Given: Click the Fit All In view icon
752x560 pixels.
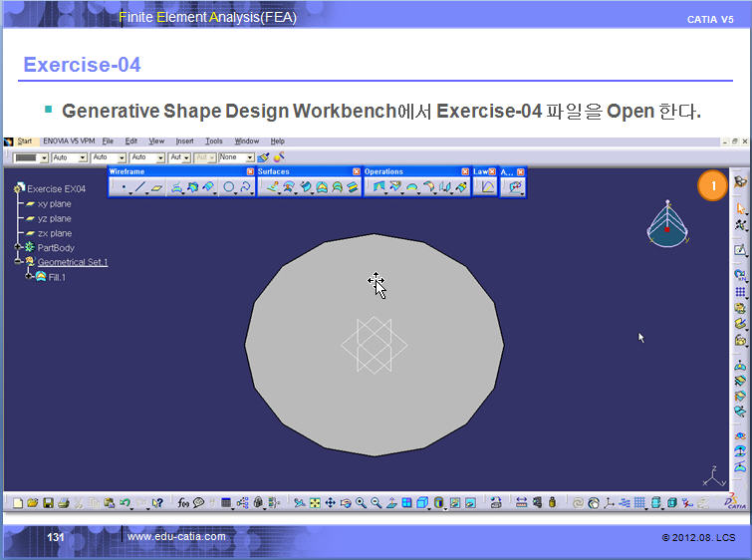Looking at the screenshot, I should point(315,503).
